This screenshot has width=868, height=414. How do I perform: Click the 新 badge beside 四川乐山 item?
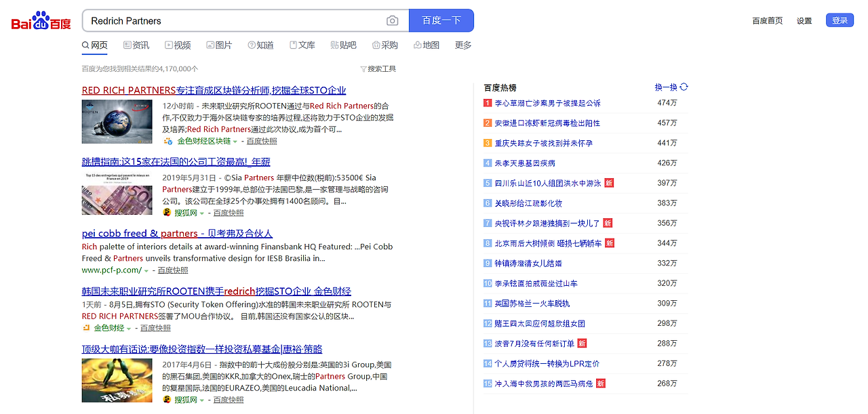609,183
